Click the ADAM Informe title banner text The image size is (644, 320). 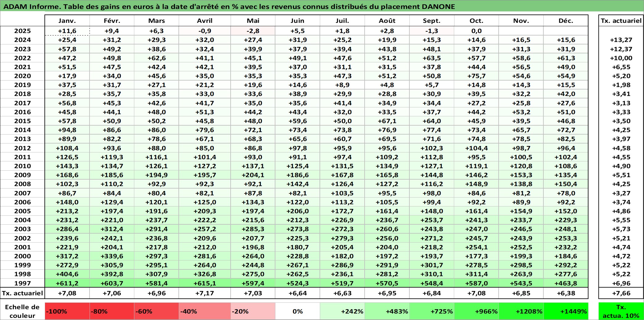[x=229, y=6]
